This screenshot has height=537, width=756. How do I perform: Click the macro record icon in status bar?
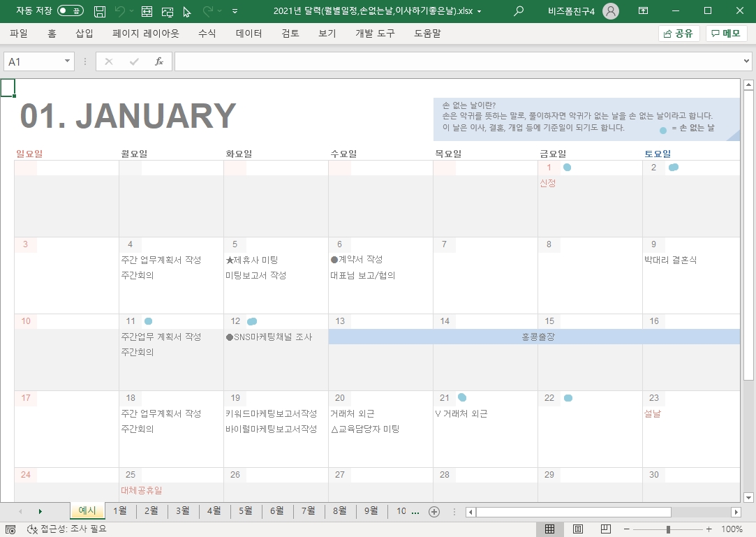coord(10,529)
